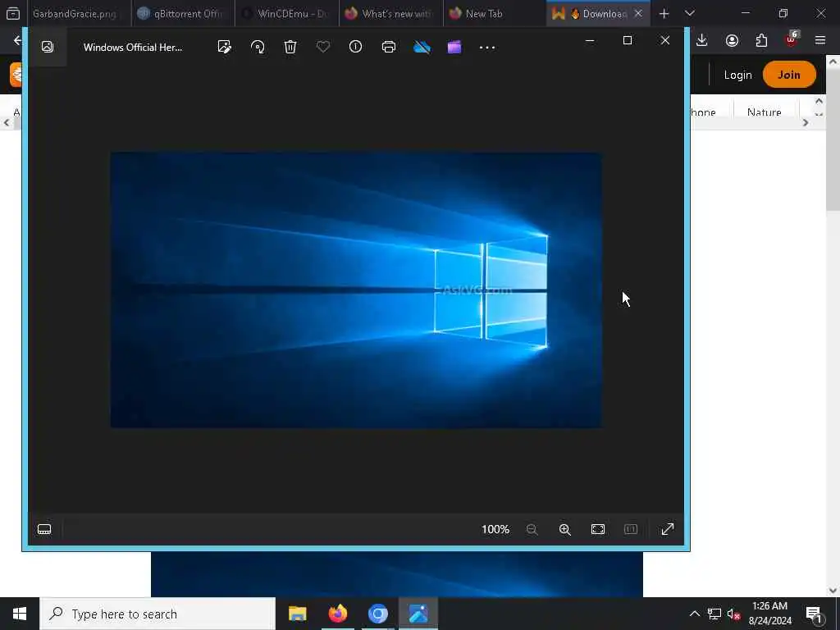Open a new Firefox tab

tap(664, 14)
